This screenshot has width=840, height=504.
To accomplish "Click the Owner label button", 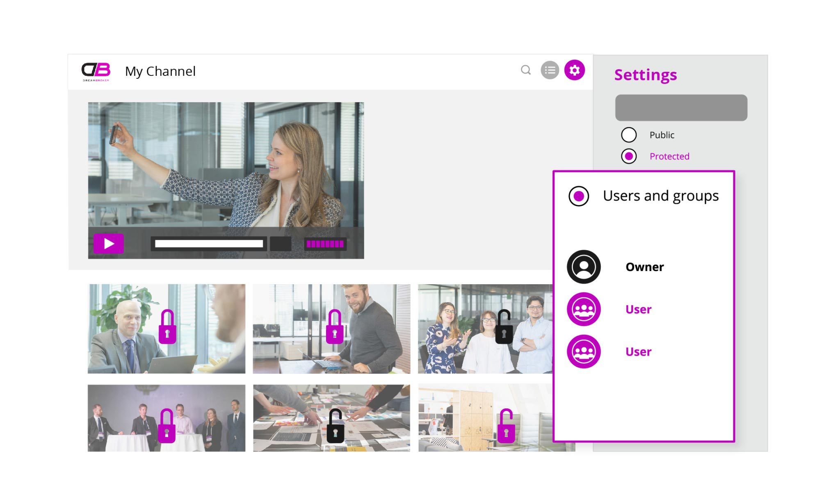I will pyautogui.click(x=645, y=267).
